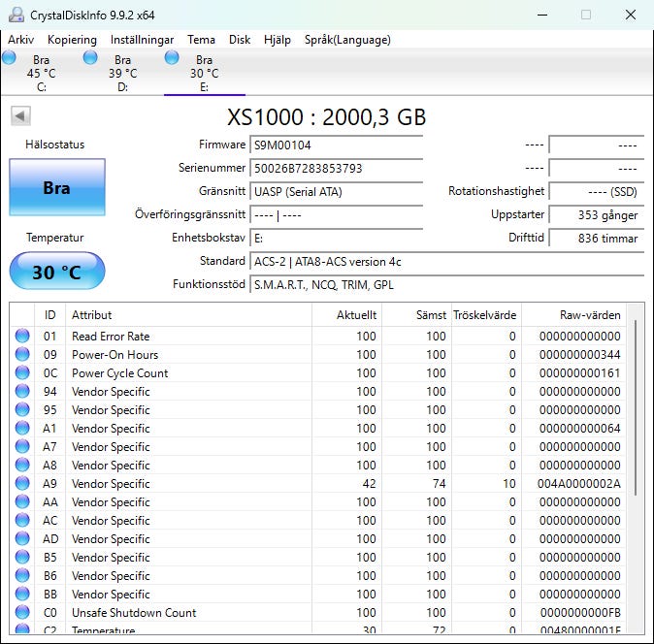Viewport: 654px width, 644px height.
Task: Open the Hjälp menu
Action: click(x=278, y=40)
